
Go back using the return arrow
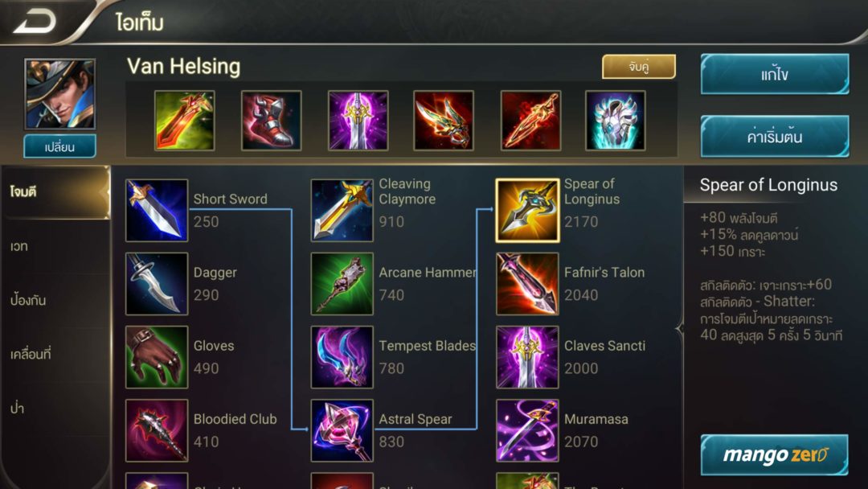coord(35,21)
